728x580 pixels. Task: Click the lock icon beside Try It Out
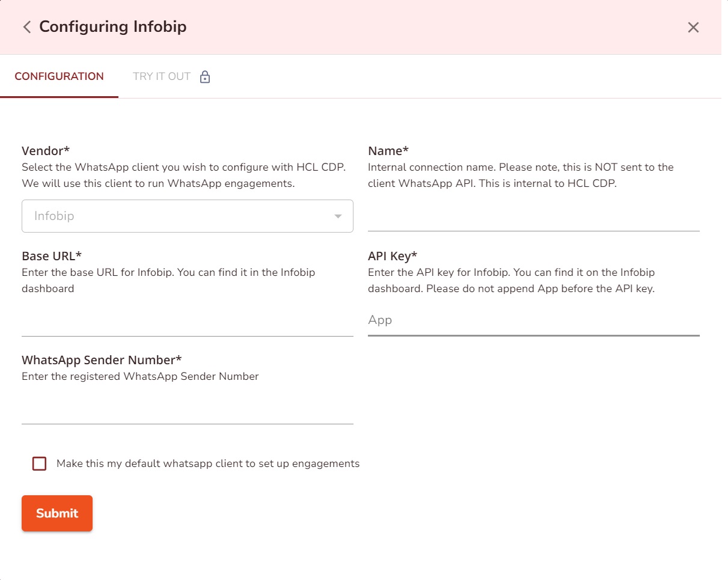205,77
